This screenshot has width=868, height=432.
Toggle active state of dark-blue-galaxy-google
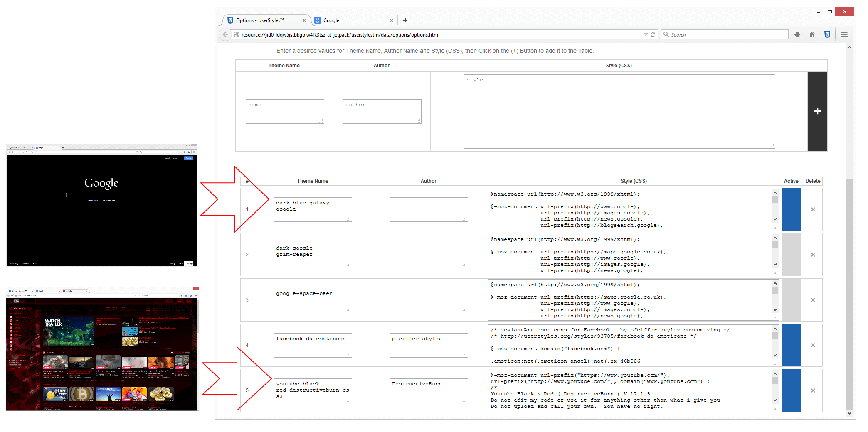pos(791,209)
